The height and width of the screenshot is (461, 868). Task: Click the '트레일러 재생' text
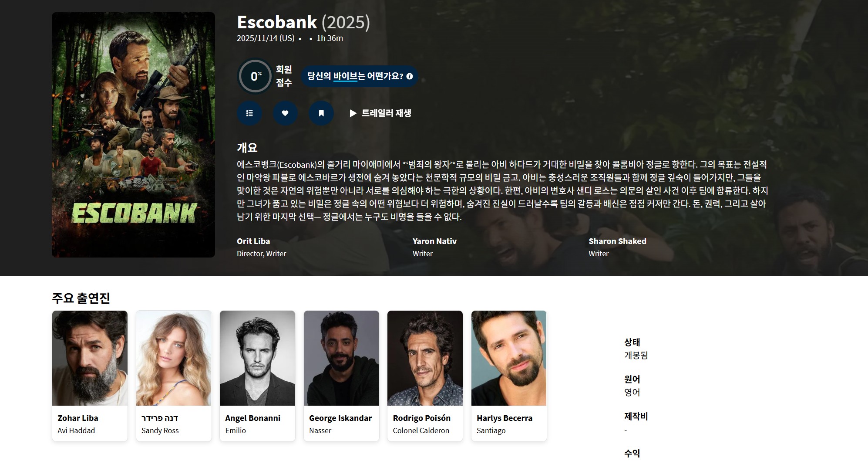point(387,113)
